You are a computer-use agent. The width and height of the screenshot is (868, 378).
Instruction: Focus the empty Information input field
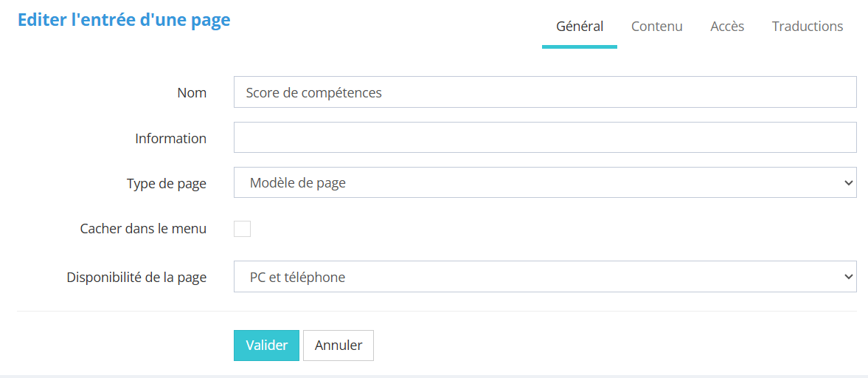[544, 138]
